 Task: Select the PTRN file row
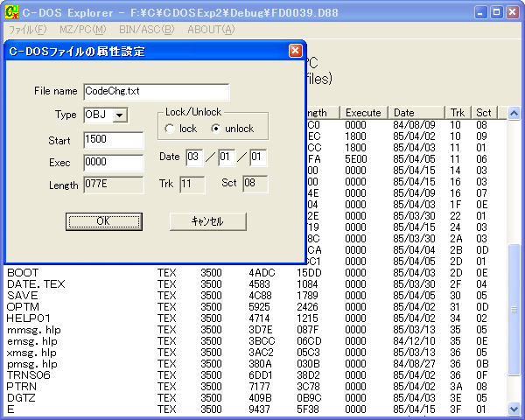click(255, 387)
